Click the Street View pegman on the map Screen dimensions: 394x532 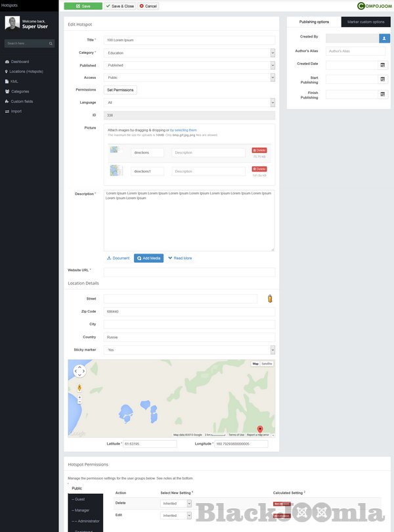(x=79, y=388)
